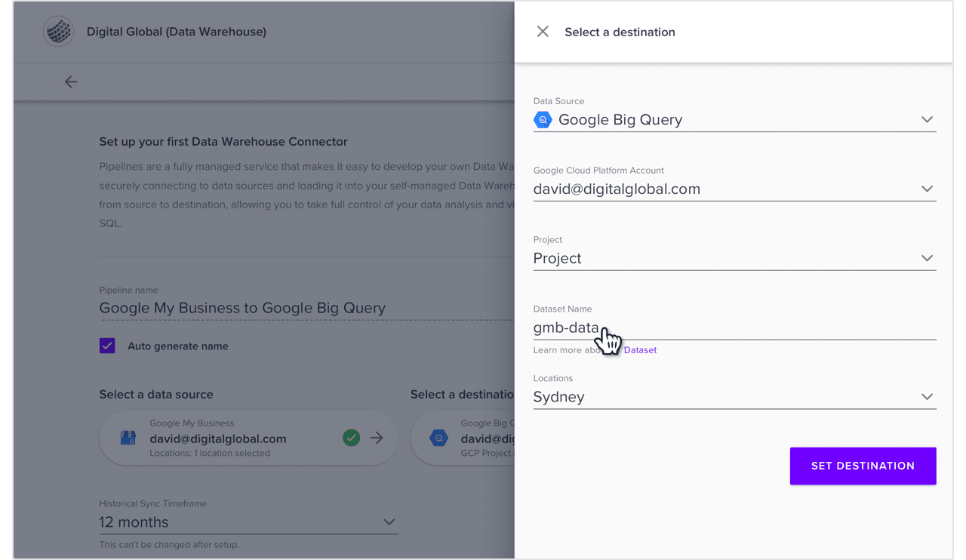Go back with the left arrow
Screen dimensions: 966x560
71,82
